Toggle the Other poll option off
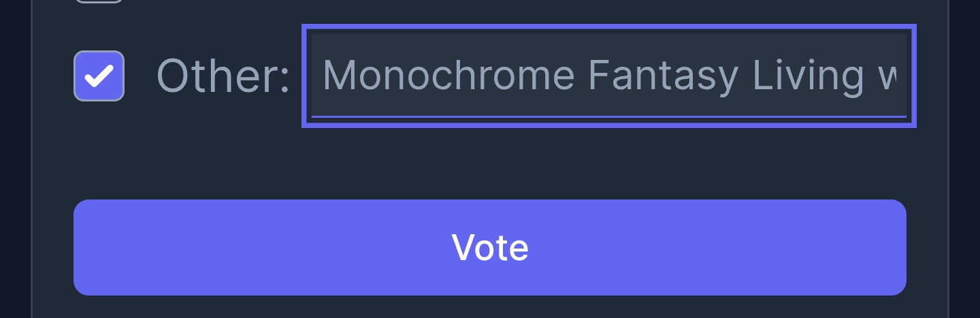 coord(99,76)
